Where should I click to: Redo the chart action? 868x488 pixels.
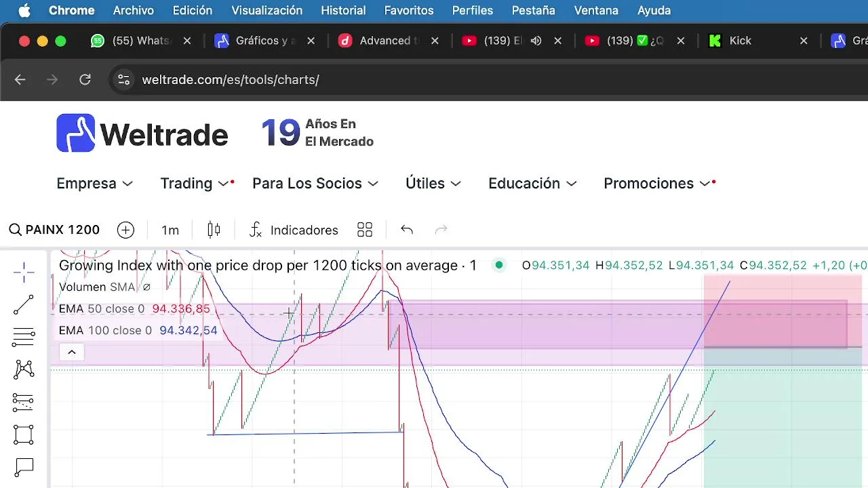pyautogui.click(x=441, y=230)
